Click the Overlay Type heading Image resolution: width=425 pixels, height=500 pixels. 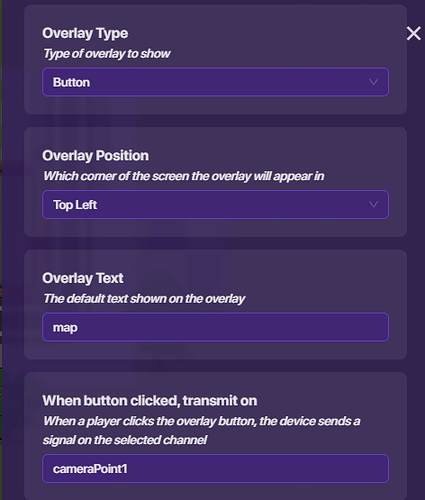pyautogui.click(x=85, y=33)
